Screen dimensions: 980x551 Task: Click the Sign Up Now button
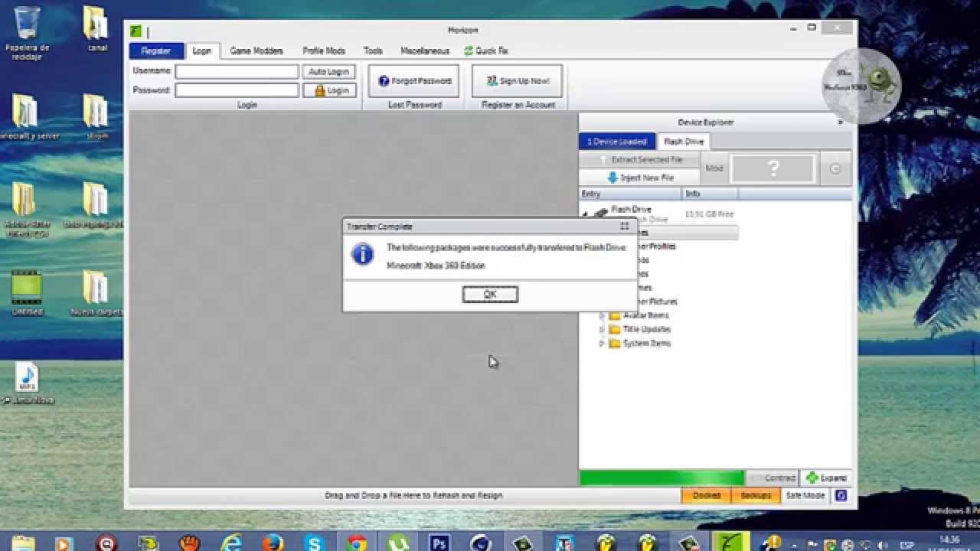[x=518, y=81]
